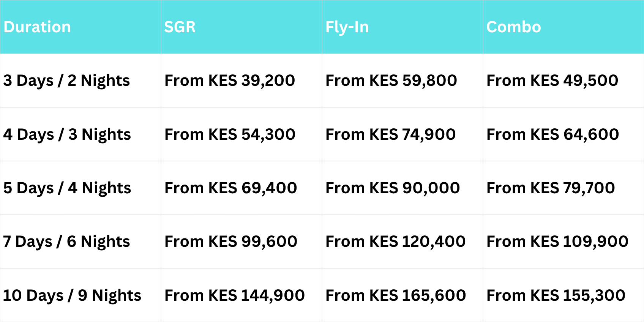Click the Fly-In price KES 120,400
Image resolution: width=644 pixels, height=322 pixels.
point(395,241)
